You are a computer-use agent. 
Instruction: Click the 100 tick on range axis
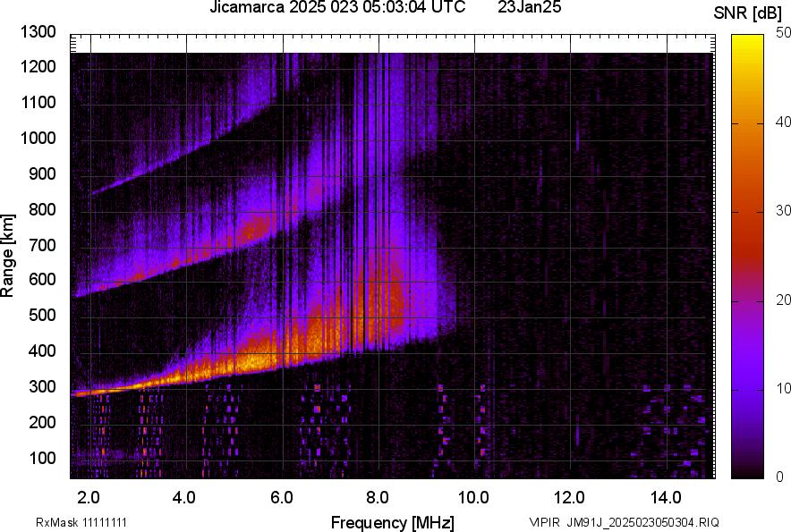pyautogui.click(x=41, y=458)
